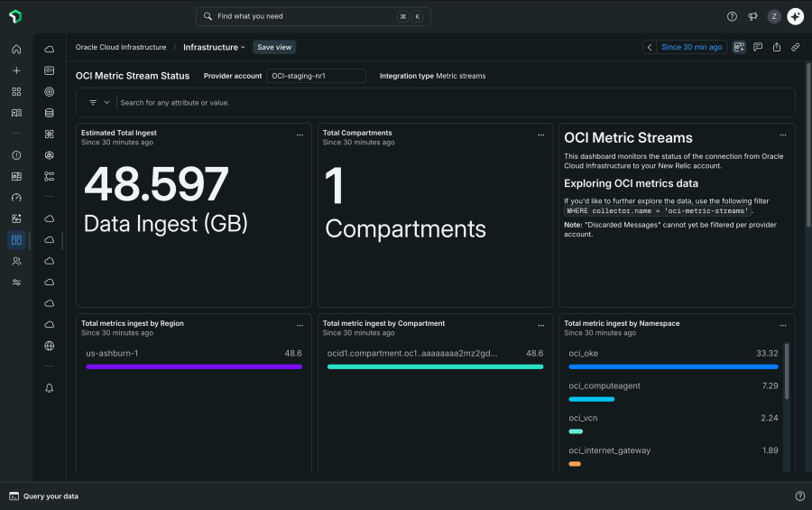Open the command-symbol icon in secondary sidebar

pyautogui.click(x=50, y=134)
